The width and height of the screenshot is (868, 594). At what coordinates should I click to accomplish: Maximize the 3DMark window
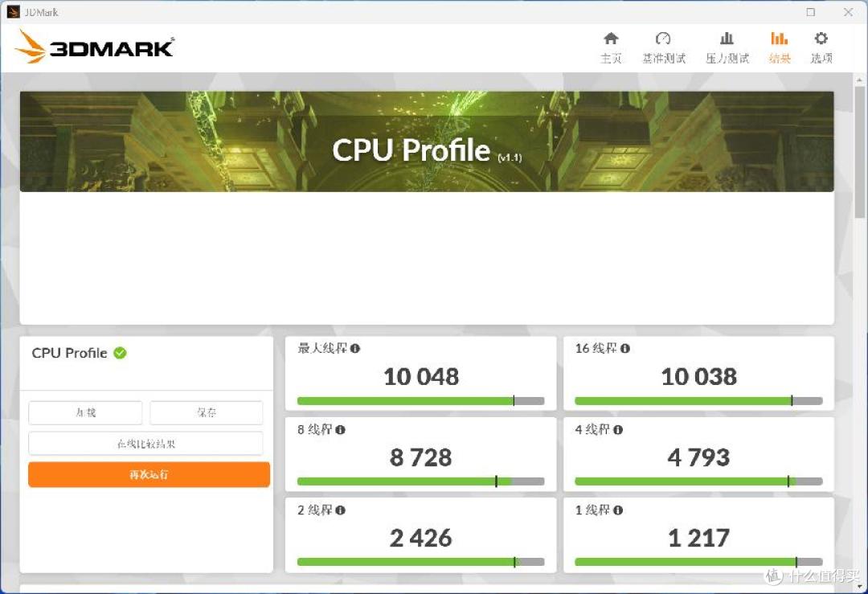(x=810, y=11)
